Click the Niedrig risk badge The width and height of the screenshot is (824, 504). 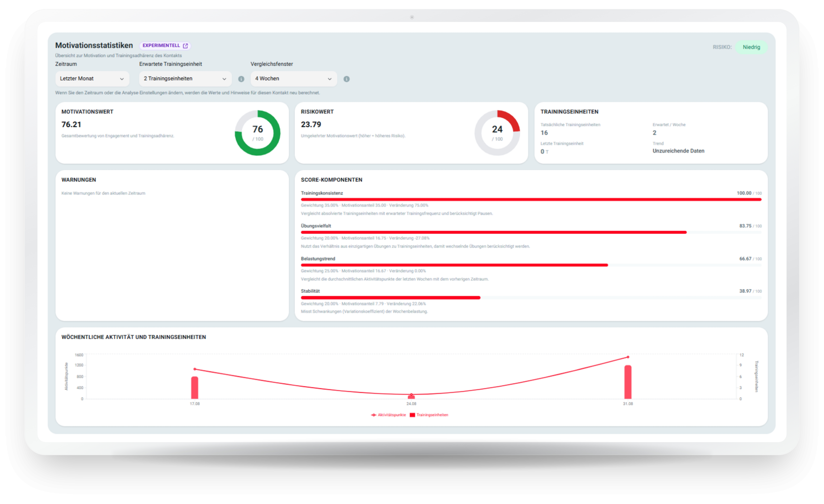point(751,47)
